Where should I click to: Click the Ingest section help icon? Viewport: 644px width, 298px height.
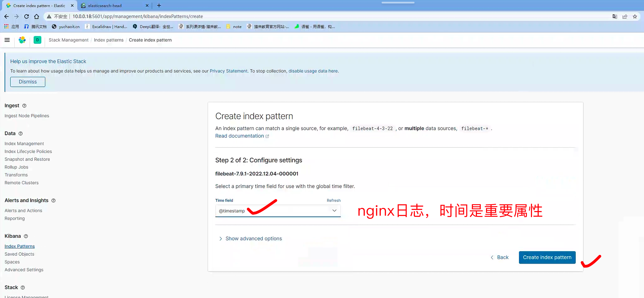24,106
